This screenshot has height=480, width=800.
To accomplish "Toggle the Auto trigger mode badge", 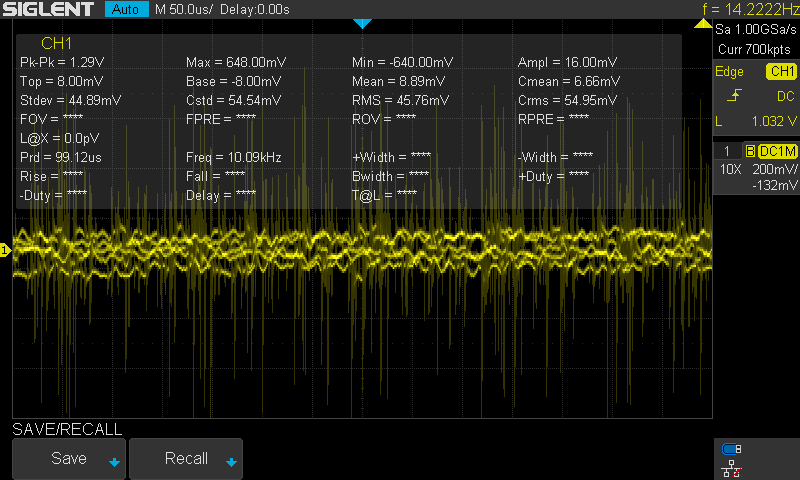I will (126, 9).
